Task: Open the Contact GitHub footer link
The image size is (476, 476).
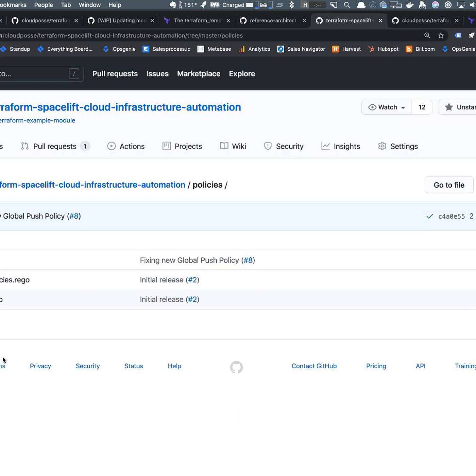Action: click(x=314, y=366)
